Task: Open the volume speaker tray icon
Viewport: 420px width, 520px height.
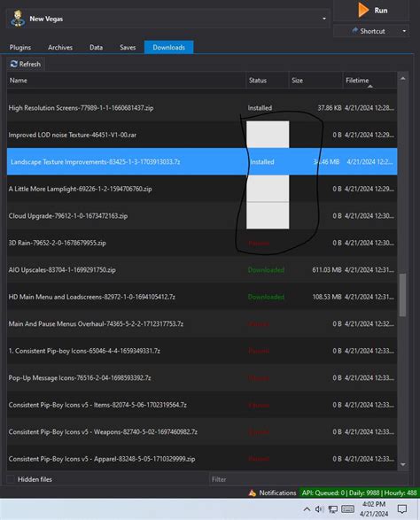Action: click(319, 509)
